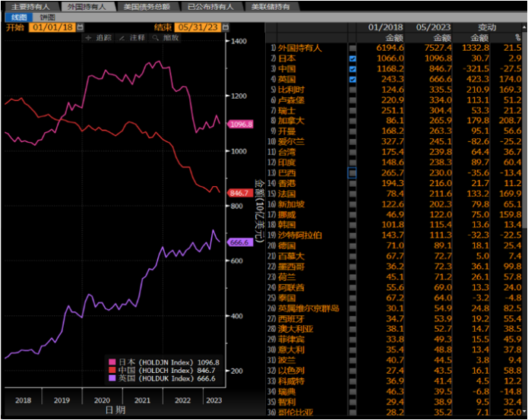
Task: Switch to the 饼图 pie chart view
Action: coord(47,17)
